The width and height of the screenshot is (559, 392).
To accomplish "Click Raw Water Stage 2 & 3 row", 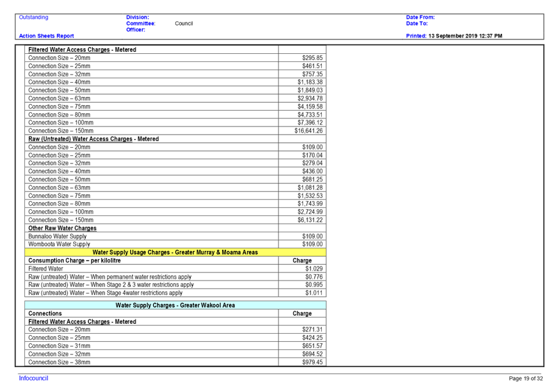I will pyautogui.click(x=175, y=285).
